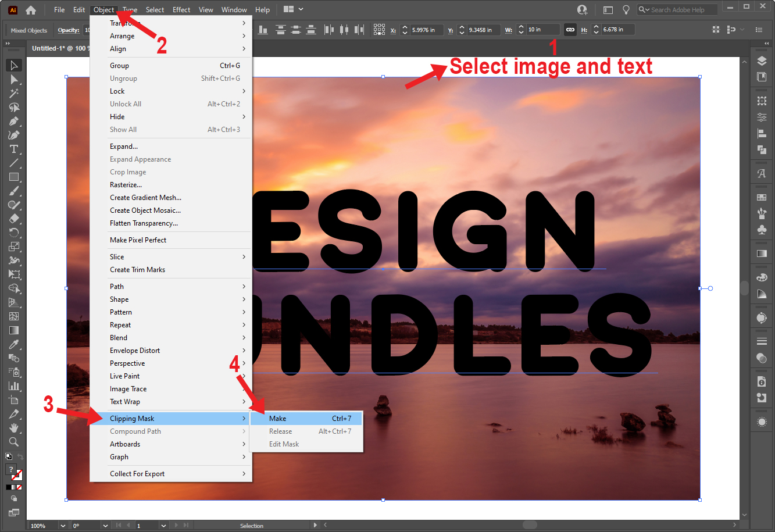Increase the height H stepper
This screenshot has width=775, height=532.
tap(596, 27)
